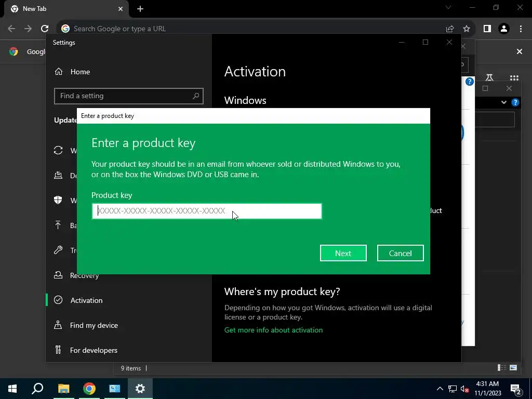Close the Chrome bookmark bar prompt X
This screenshot has height=399, width=532.
(x=520, y=51)
